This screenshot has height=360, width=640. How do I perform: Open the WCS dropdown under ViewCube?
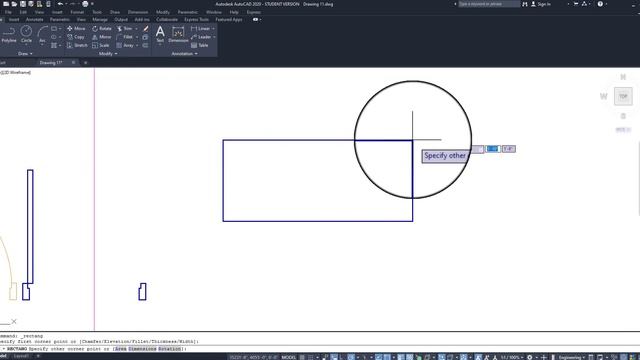click(623, 130)
